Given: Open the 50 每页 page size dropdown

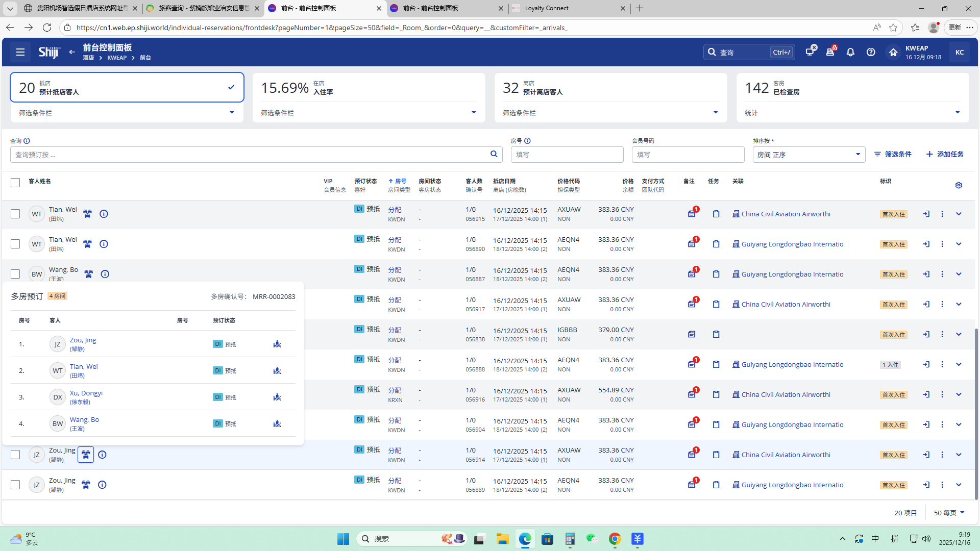Looking at the screenshot, I should coord(949,513).
